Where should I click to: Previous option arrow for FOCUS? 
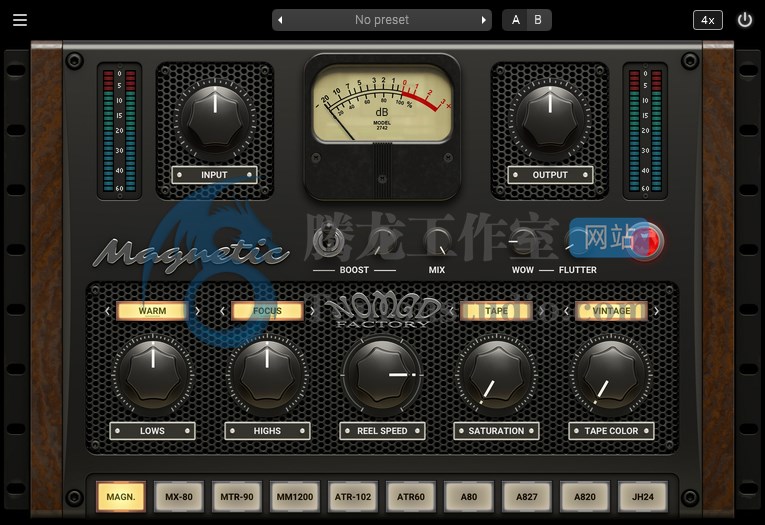tap(222, 311)
